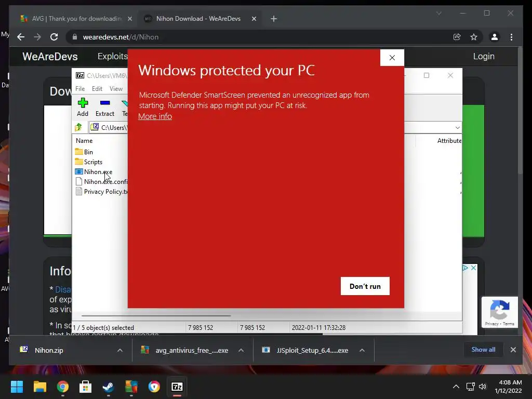The height and width of the screenshot is (399, 532).
Task: Click the 7-Zip taskbar icon
Action: pyautogui.click(x=177, y=387)
